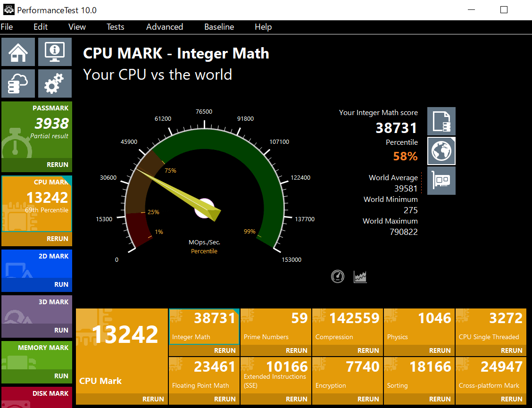
Task: Select the Sorting 18166 tile
Action: click(419, 375)
